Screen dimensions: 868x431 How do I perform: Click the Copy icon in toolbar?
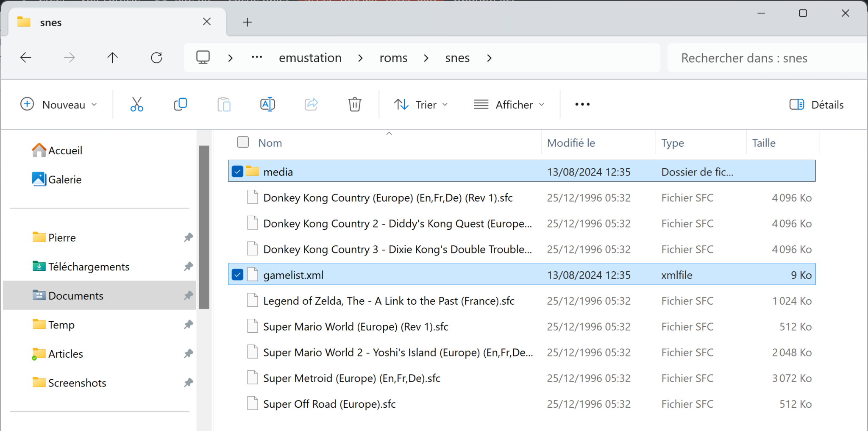click(180, 104)
